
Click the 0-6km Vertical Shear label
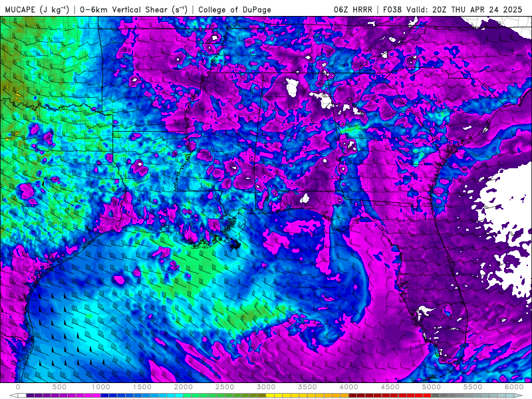pos(134,9)
